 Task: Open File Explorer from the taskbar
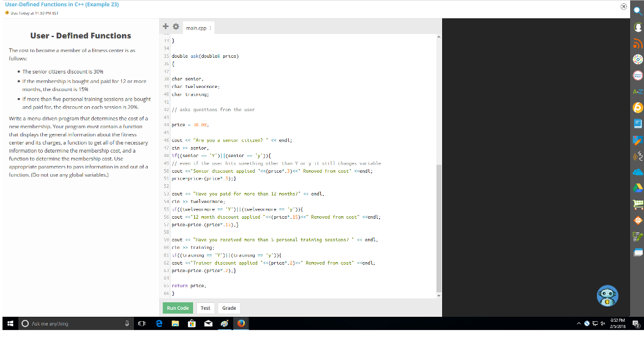175,323
